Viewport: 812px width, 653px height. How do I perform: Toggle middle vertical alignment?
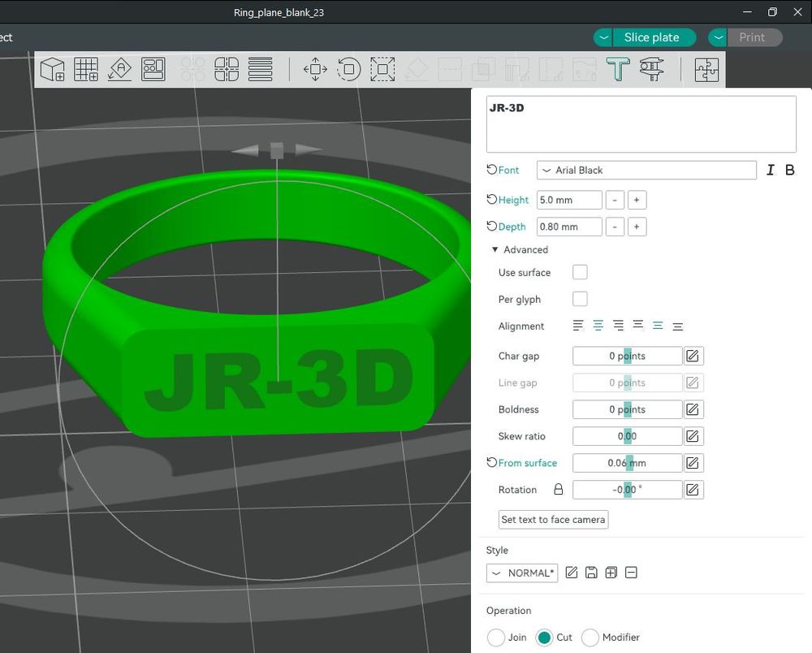pyautogui.click(x=658, y=326)
